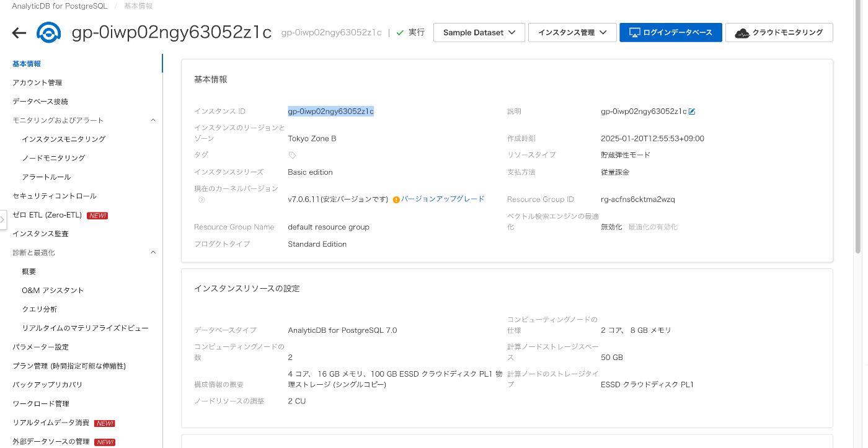
Task: Open クエリ分析 page
Action: click(39, 309)
